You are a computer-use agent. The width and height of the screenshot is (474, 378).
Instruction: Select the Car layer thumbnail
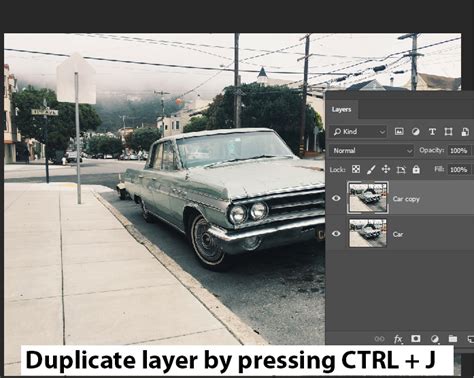[x=368, y=233]
